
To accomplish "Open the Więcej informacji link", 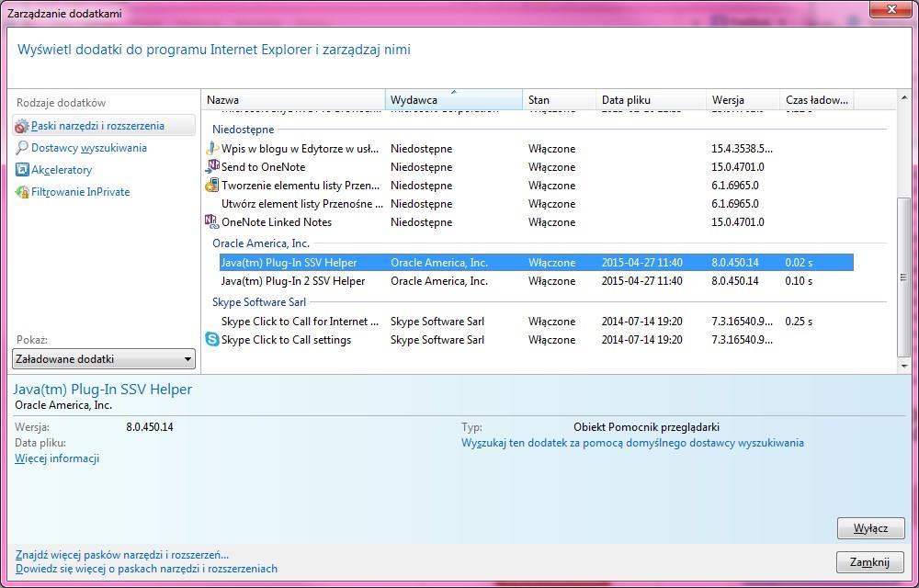I will pyautogui.click(x=57, y=458).
